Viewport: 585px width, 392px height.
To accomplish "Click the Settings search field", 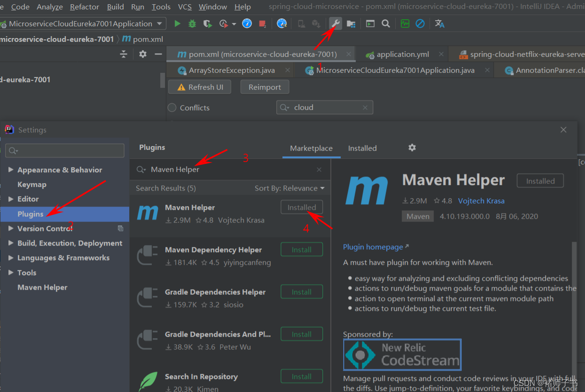I will tap(65, 151).
